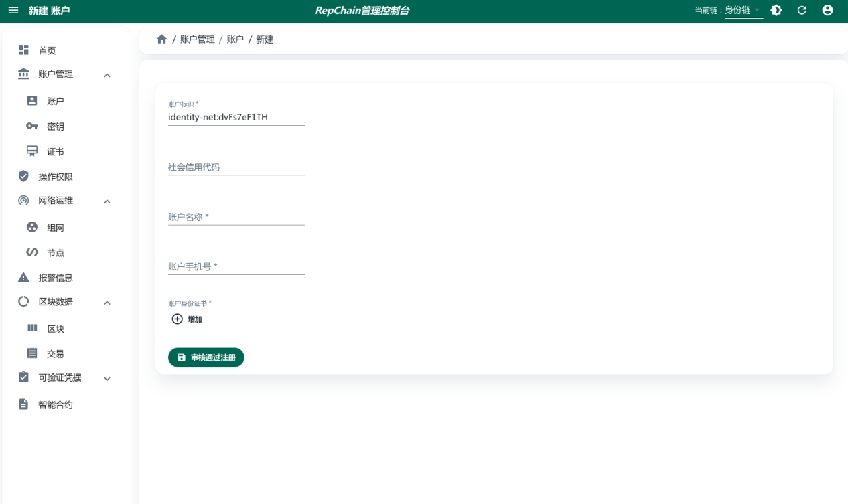848x504 pixels.
Task: Click the 区块 columns icon
Action: [x=31, y=328]
